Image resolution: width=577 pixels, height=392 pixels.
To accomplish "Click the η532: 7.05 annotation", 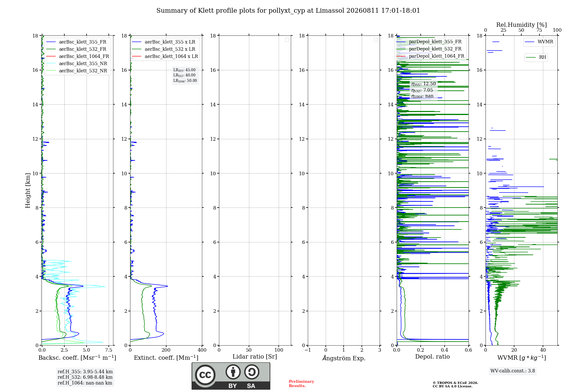I will (422, 90).
